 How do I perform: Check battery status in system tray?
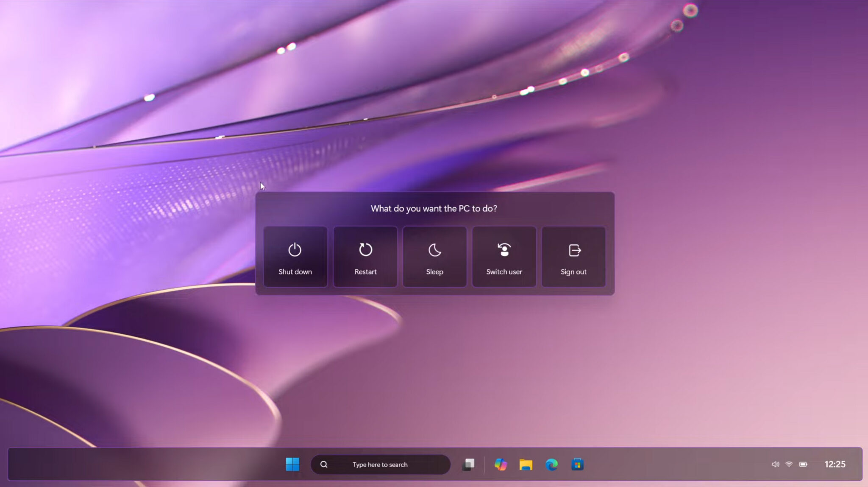tap(804, 464)
